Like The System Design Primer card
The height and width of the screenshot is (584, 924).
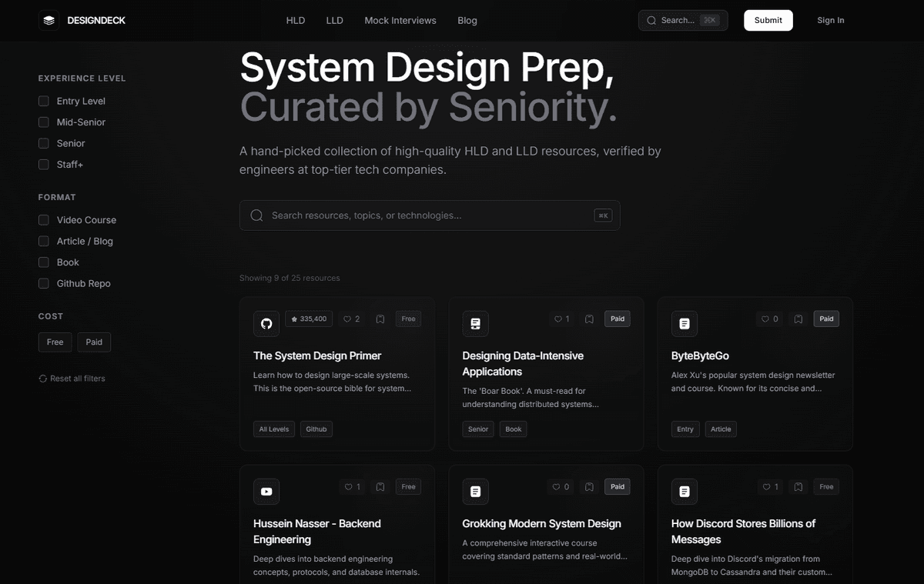point(352,319)
